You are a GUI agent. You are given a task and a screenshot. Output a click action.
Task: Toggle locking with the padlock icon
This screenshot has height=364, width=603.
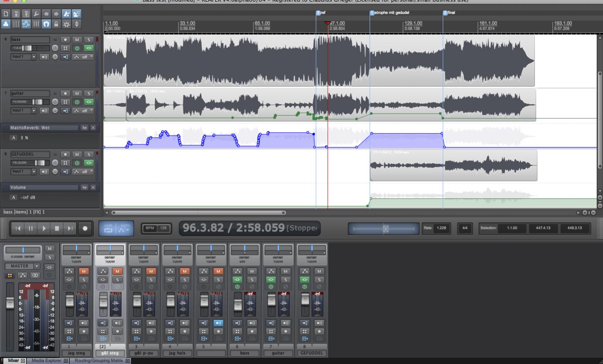coord(56,24)
